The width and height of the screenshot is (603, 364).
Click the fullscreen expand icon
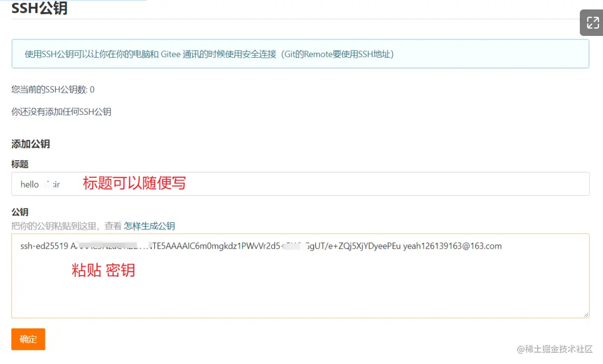click(593, 23)
